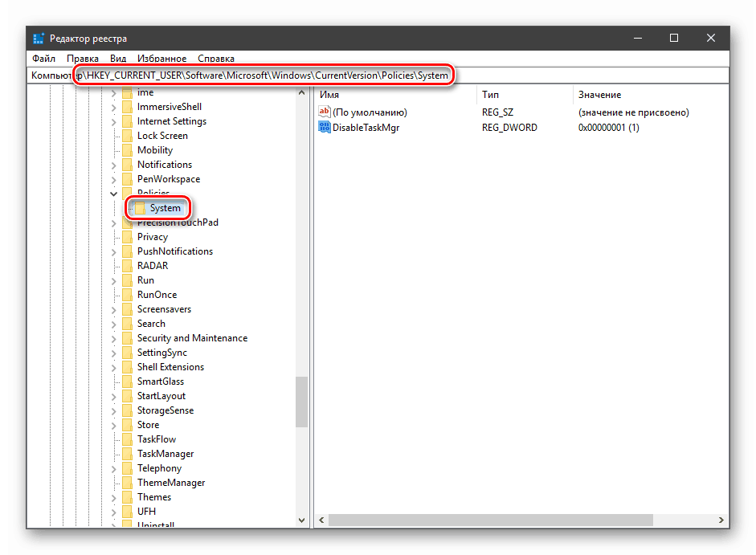Click the Internet Settings folder icon

(x=127, y=121)
